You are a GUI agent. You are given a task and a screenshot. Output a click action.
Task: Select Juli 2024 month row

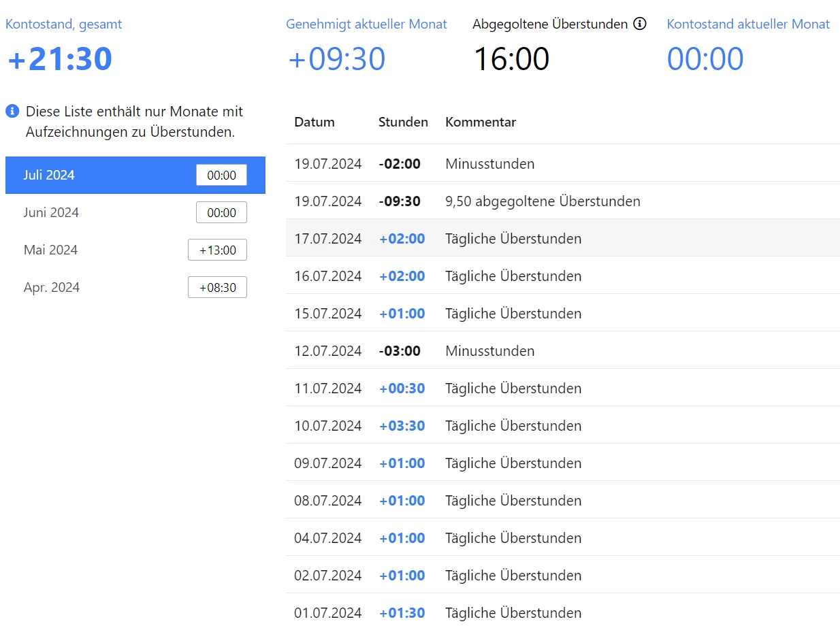(x=135, y=175)
